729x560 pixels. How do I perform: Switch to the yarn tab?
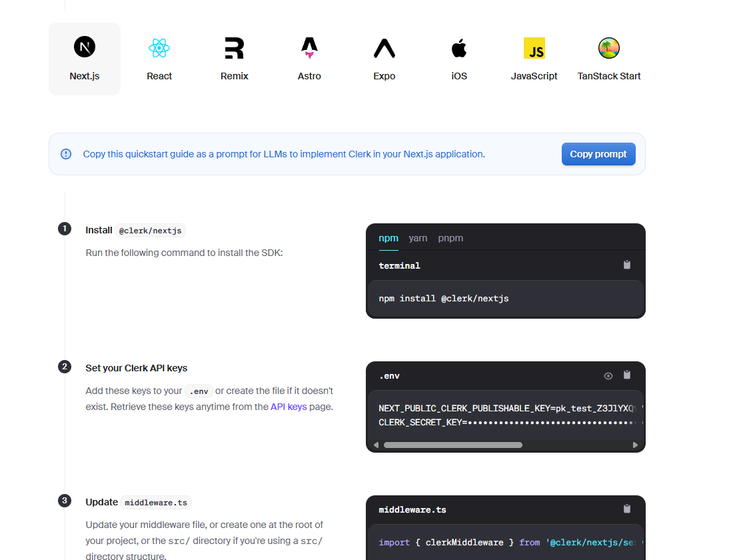coord(418,238)
